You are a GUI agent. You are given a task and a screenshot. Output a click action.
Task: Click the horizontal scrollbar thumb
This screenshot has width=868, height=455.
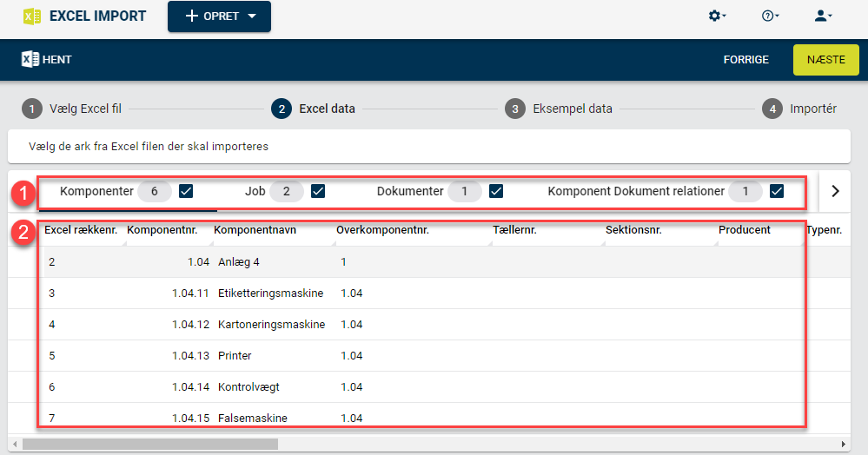pos(150,444)
